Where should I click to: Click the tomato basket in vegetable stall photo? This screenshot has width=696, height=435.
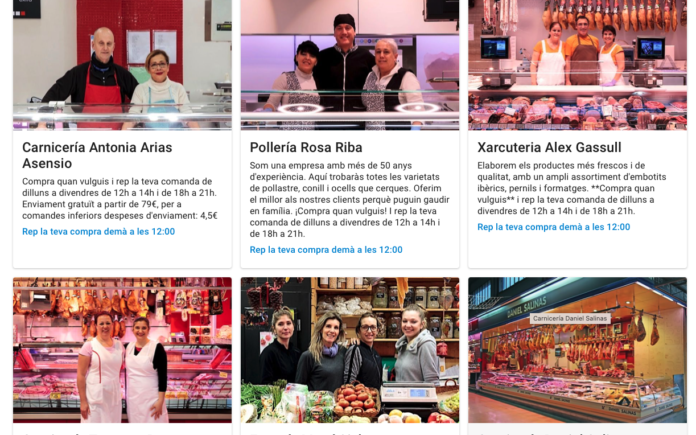click(x=356, y=400)
